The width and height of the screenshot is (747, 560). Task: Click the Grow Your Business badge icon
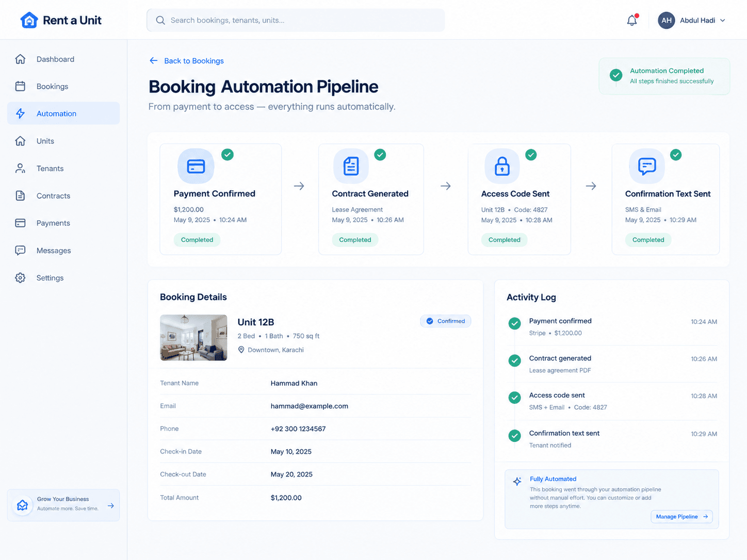pyautogui.click(x=23, y=505)
